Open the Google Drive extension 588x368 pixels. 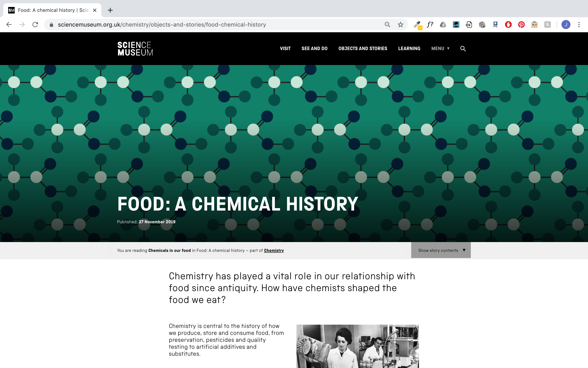(443, 25)
